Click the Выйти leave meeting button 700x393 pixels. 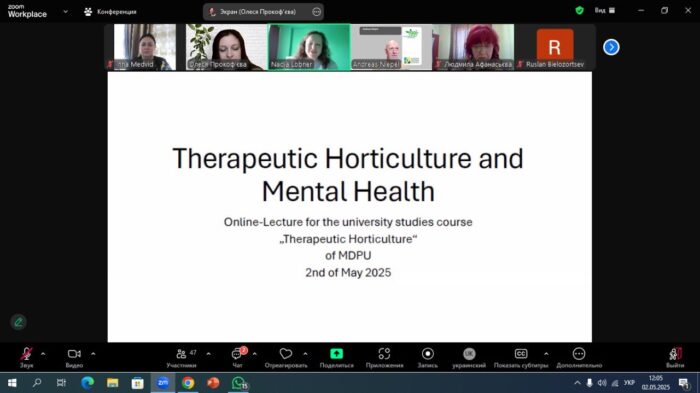pyautogui.click(x=675, y=358)
